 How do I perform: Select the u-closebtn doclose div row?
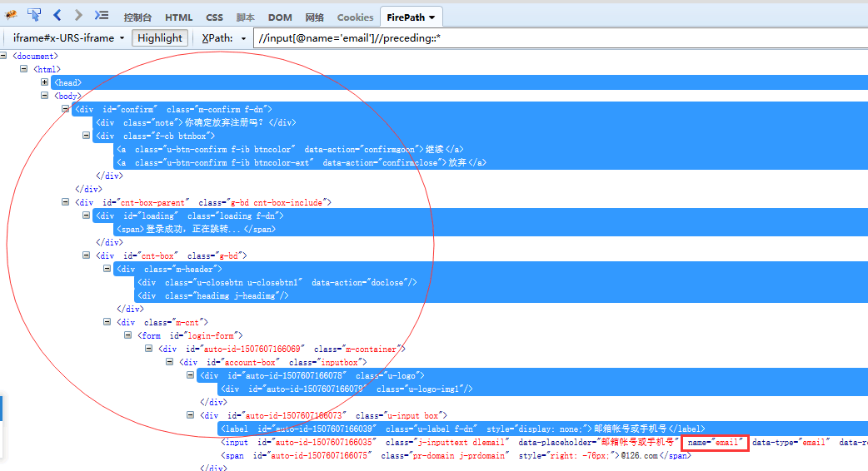pos(501,282)
